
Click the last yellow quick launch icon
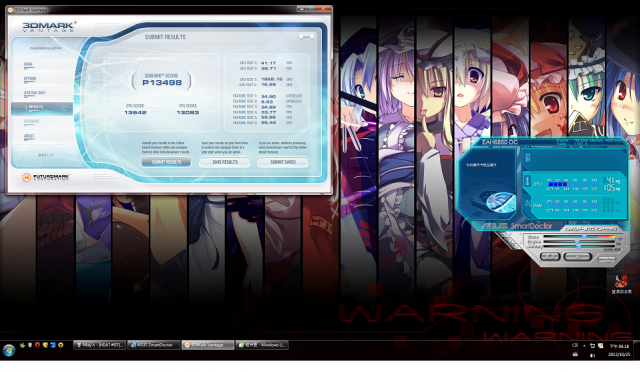pyautogui.click(x=60, y=345)
